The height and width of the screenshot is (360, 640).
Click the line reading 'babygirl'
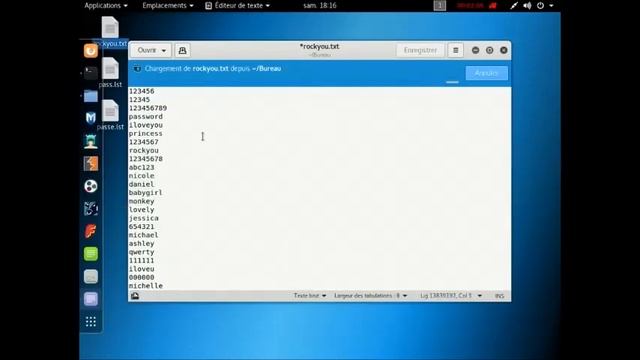point(146,193)
